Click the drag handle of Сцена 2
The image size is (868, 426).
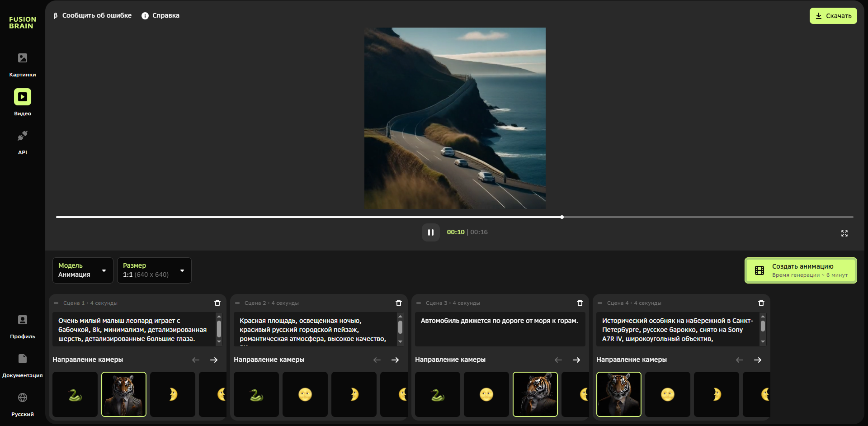click(x=237, y=303)
